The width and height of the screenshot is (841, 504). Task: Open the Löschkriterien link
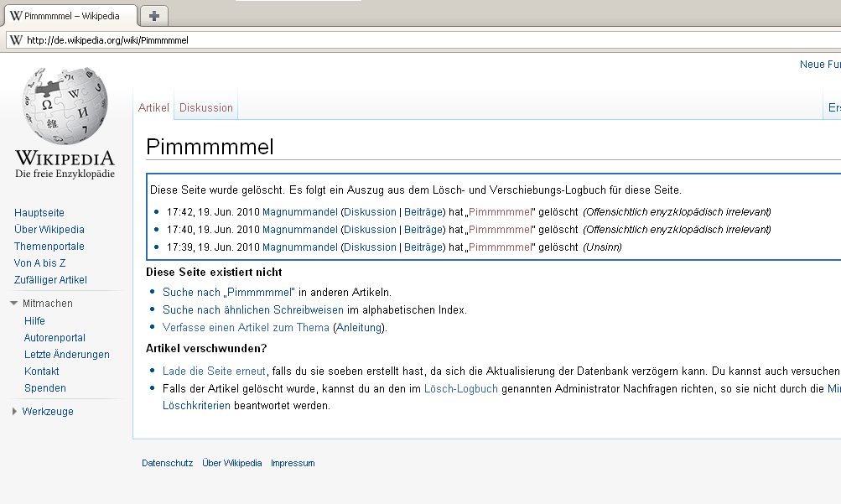click(x=196, y=406)
